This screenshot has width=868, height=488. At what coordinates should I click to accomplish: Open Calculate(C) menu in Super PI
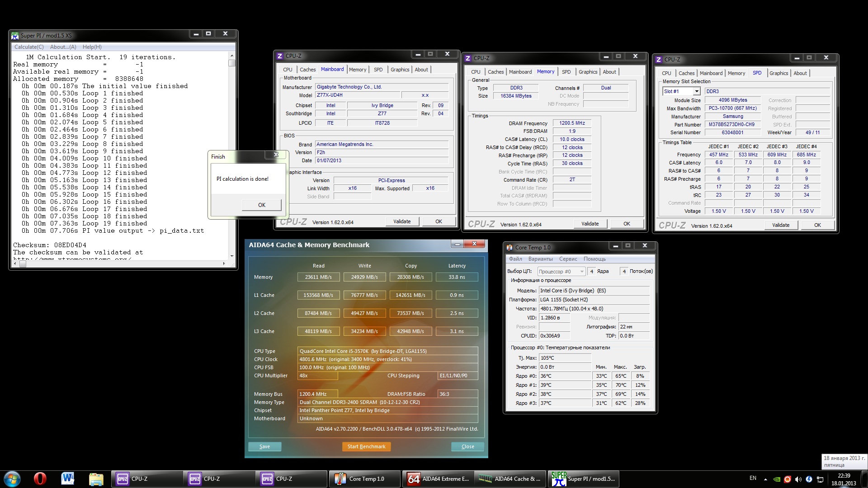29,47
